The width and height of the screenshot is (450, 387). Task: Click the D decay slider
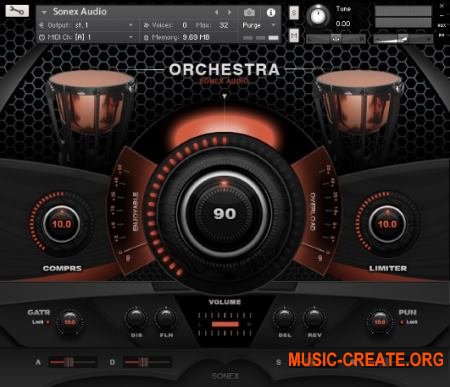[x=147, y=362]
